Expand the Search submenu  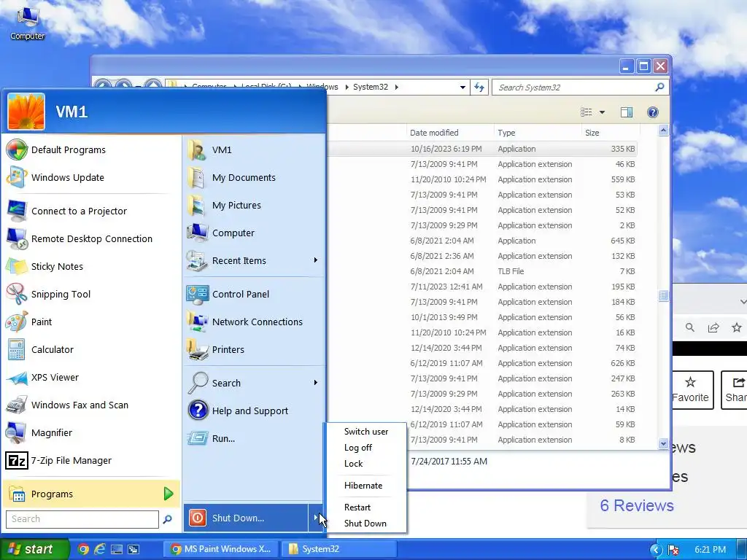315,382
